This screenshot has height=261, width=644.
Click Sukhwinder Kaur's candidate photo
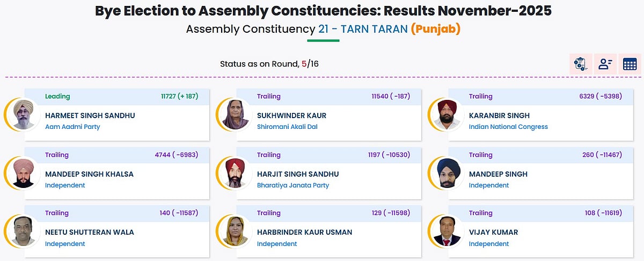(236, 115)
